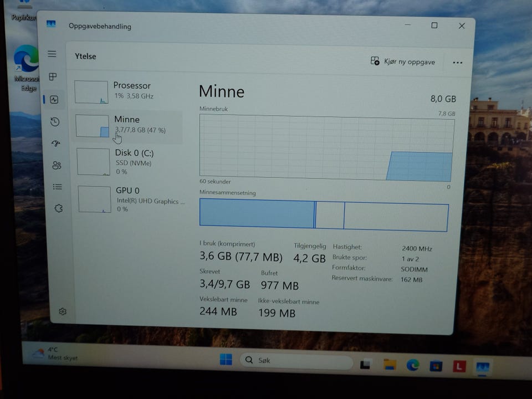Select the Minne performance item
The height and width of the screenshot is (399, 532).
(128, 126)
